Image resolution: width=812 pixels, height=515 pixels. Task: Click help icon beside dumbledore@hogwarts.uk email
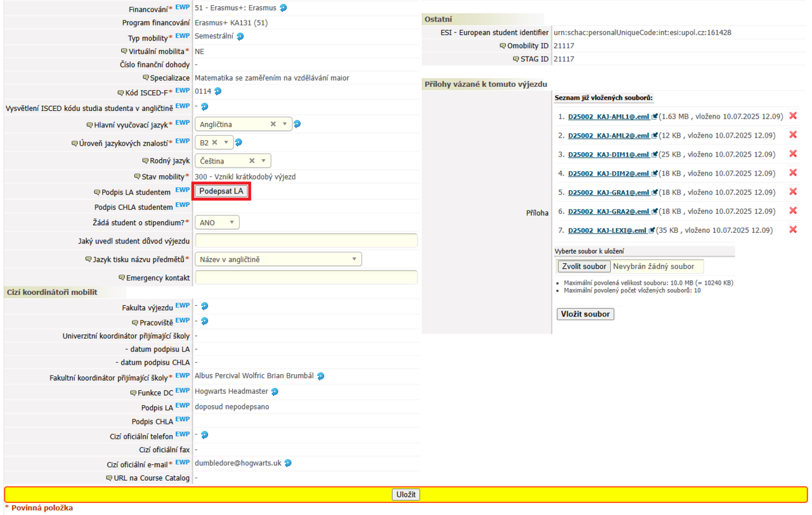[x=288, y=464]
